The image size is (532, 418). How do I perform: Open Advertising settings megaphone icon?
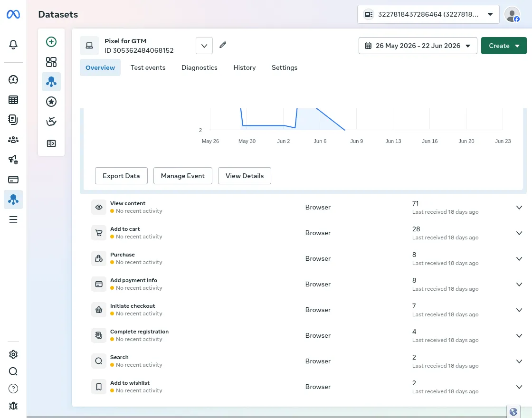pyautogui.click(x=13, y=160)
